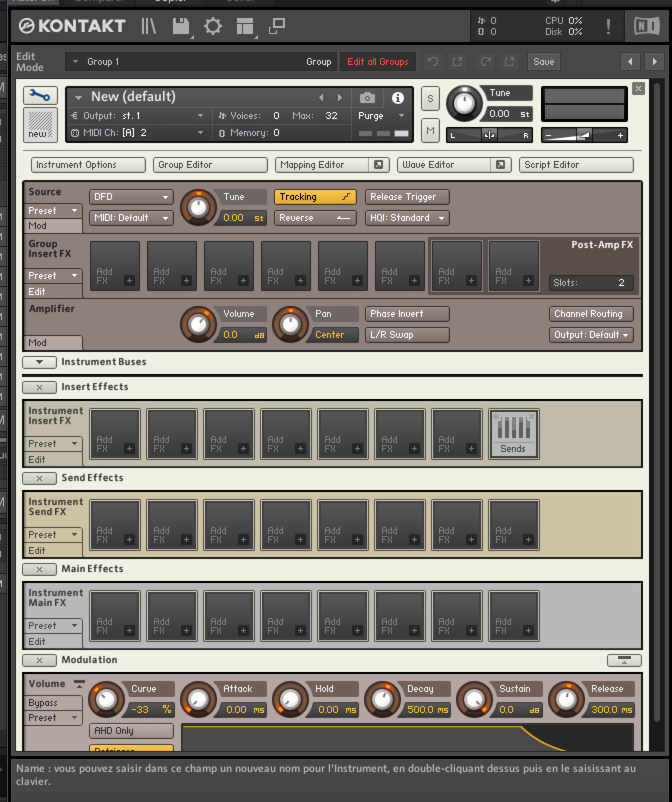Click the floppy disk save icon
The width and height of the screenshot is (672, 802).
coord(180,26)
